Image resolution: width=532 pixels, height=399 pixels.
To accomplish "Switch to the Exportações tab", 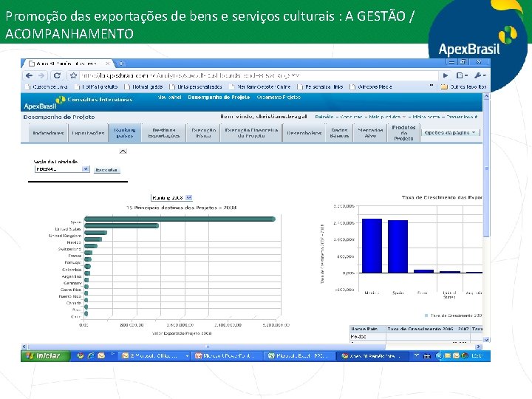I will [88, 133].
